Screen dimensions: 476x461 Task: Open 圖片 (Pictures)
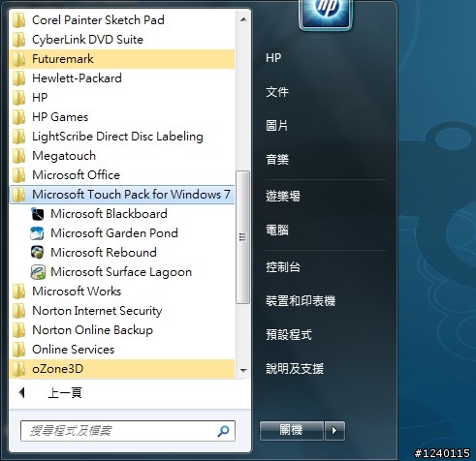[277, 126]
